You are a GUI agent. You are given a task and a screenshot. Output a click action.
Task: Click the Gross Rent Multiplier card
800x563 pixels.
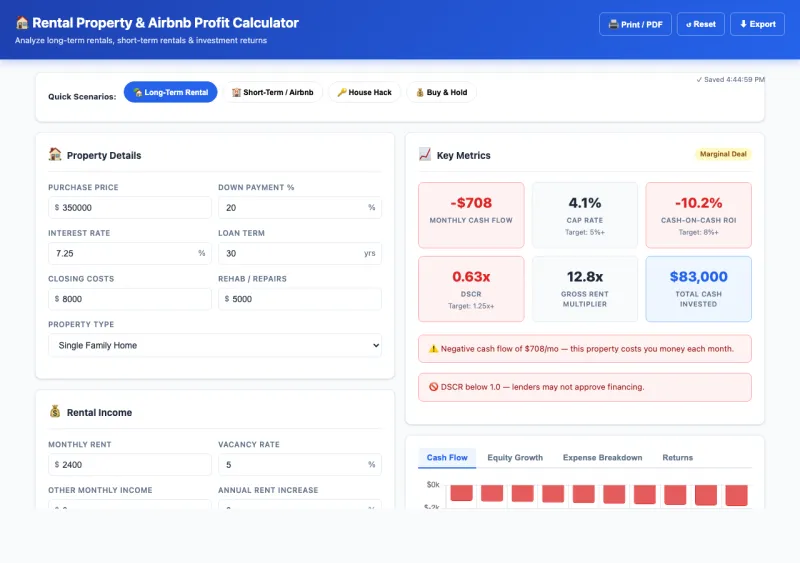coord(585,289)
